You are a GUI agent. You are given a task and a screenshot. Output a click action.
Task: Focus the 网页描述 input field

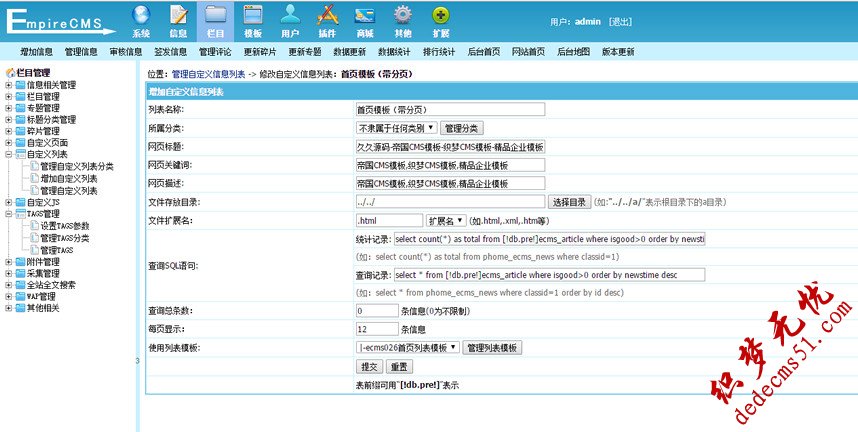[450, 183]
